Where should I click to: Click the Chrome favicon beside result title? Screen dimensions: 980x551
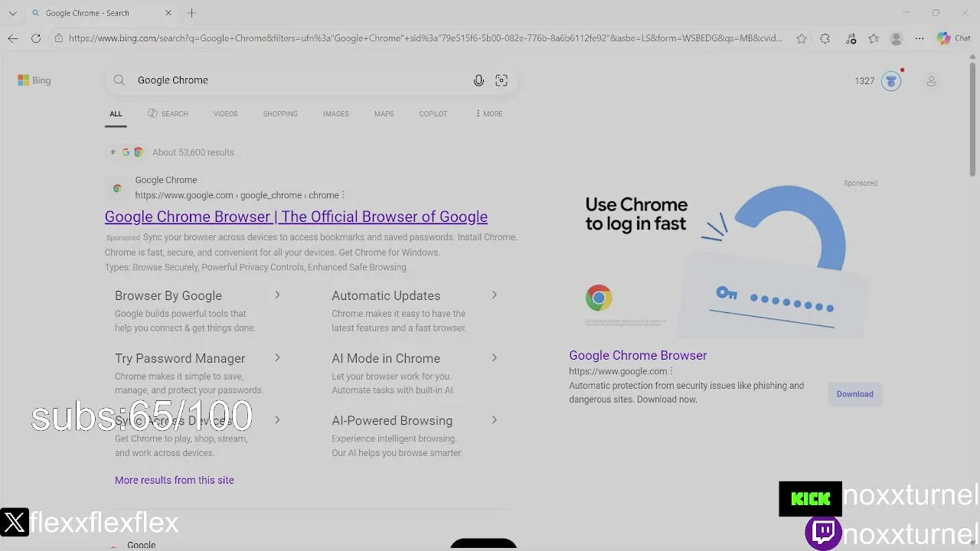[117, 188]
